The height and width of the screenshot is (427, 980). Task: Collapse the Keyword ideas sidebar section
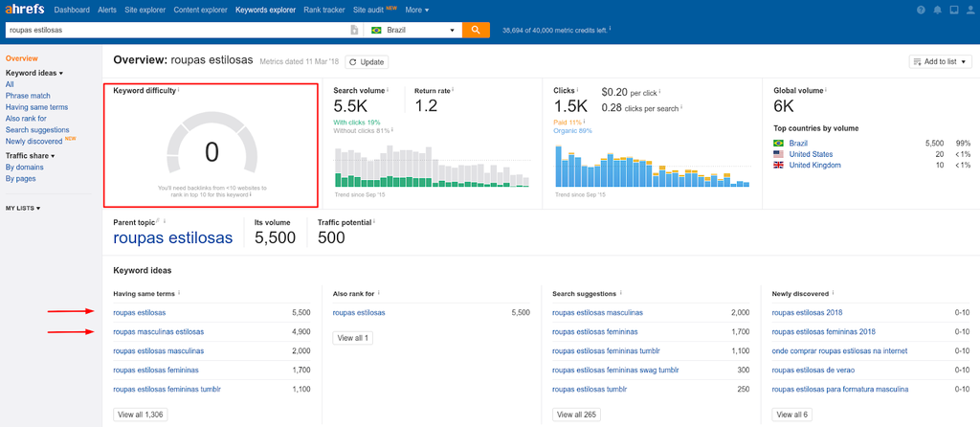point(34,73)
